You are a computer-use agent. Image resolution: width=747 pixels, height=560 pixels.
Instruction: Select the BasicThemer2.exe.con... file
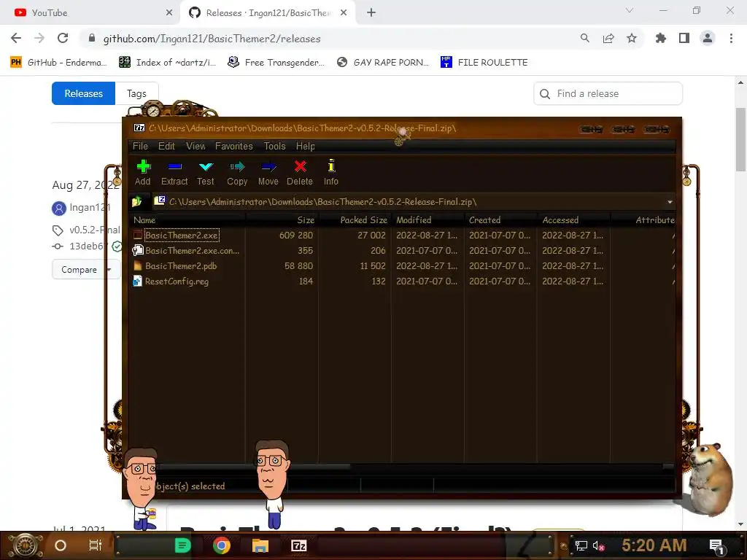point(192,251)
